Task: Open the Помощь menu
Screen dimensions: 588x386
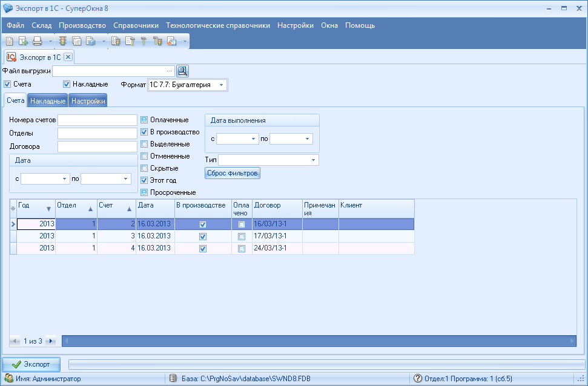Action: tap(360, 25)
